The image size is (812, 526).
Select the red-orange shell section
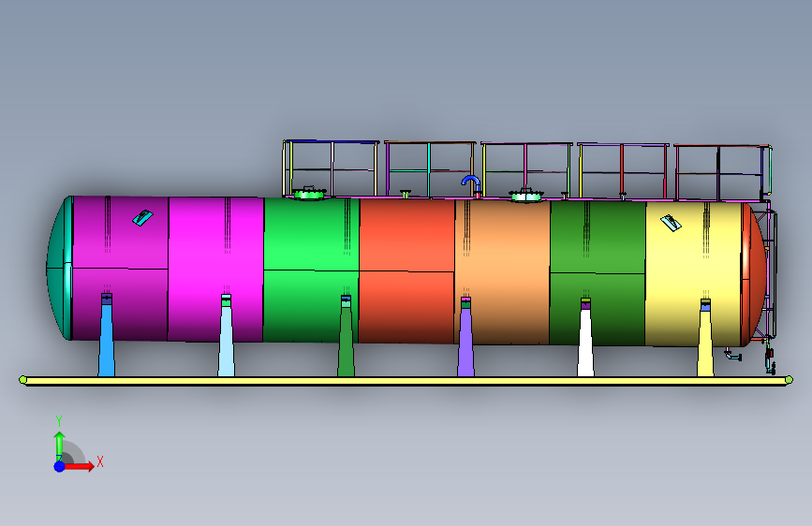click(406, 271)
